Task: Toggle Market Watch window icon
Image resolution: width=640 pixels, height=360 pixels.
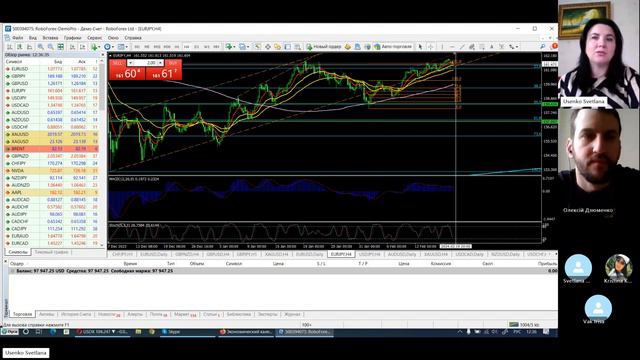Action: coord(258,47)
